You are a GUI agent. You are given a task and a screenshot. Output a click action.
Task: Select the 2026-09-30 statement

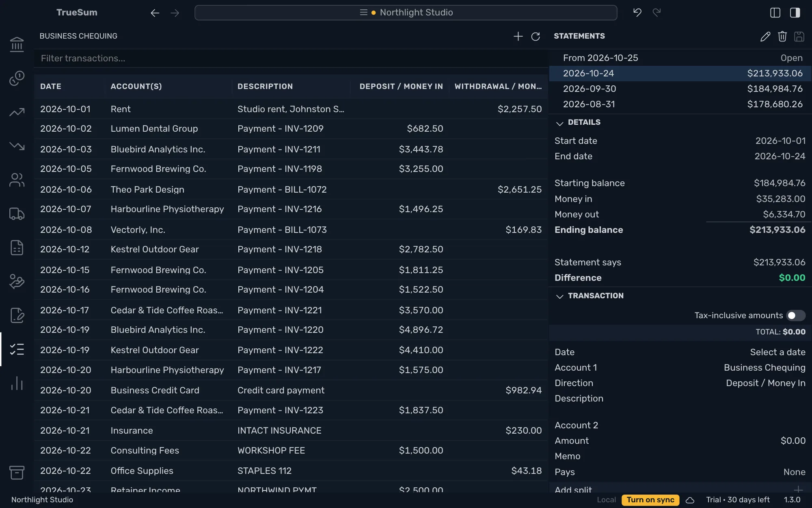click(680, 89)
